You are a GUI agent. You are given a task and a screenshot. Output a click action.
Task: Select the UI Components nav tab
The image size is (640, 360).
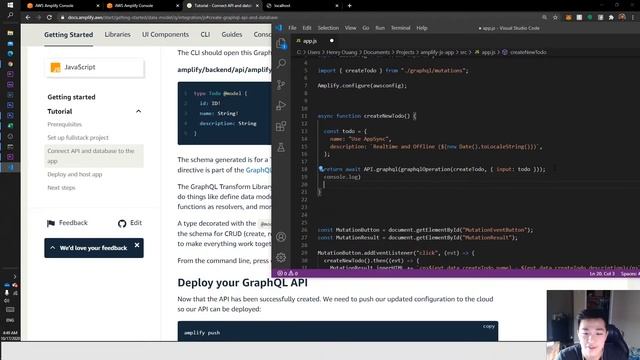165,35
